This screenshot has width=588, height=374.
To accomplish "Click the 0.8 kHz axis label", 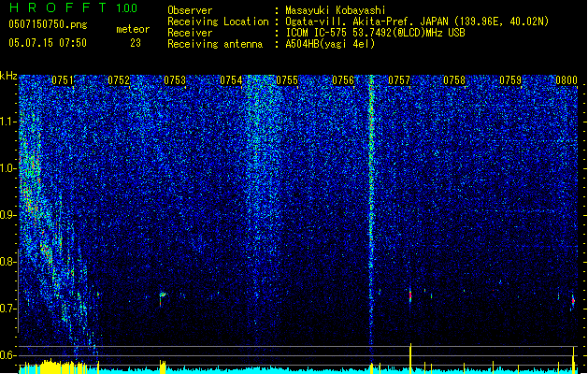I will click(x=8, y=262).
